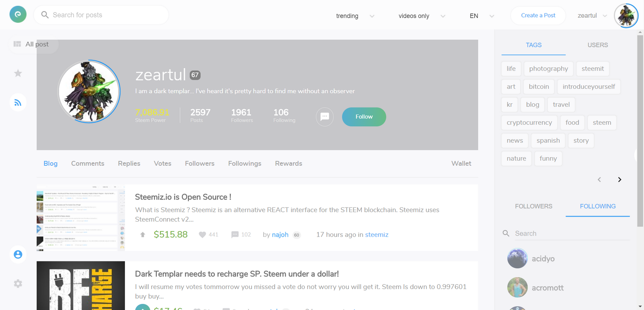
Task: Select the funny tag
Action: [548, 158]
